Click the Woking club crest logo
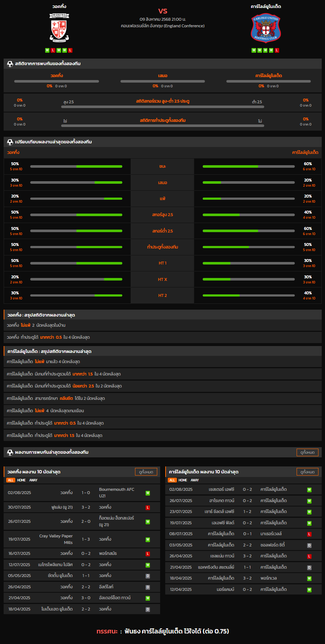The height and width of the screenshot is (644, 325). tap(59, 28)
